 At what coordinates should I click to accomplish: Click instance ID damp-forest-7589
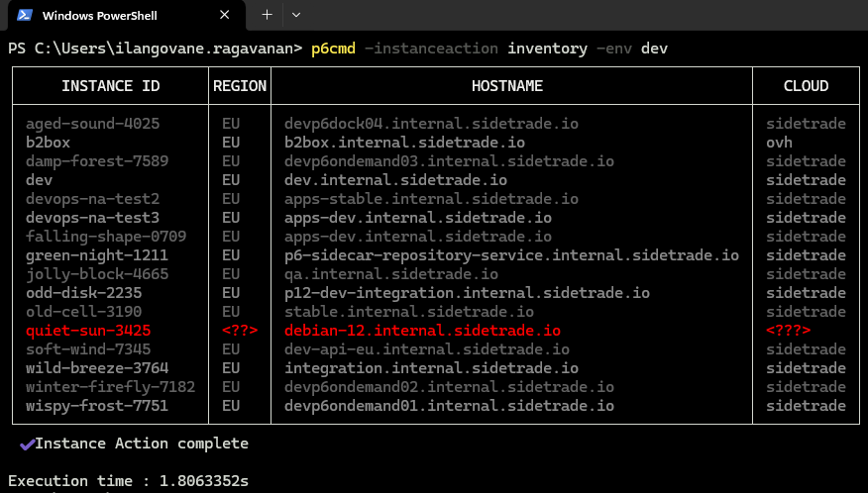[x=97, y=161]
